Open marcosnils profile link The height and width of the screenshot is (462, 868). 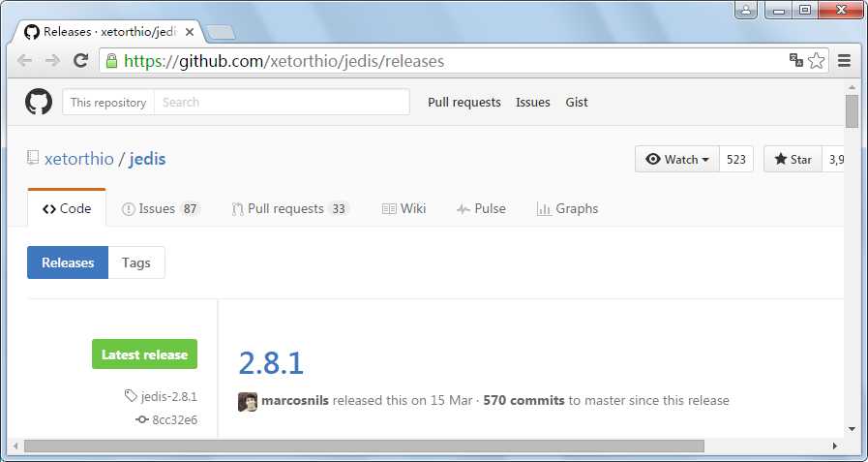[x=295, y=401]
